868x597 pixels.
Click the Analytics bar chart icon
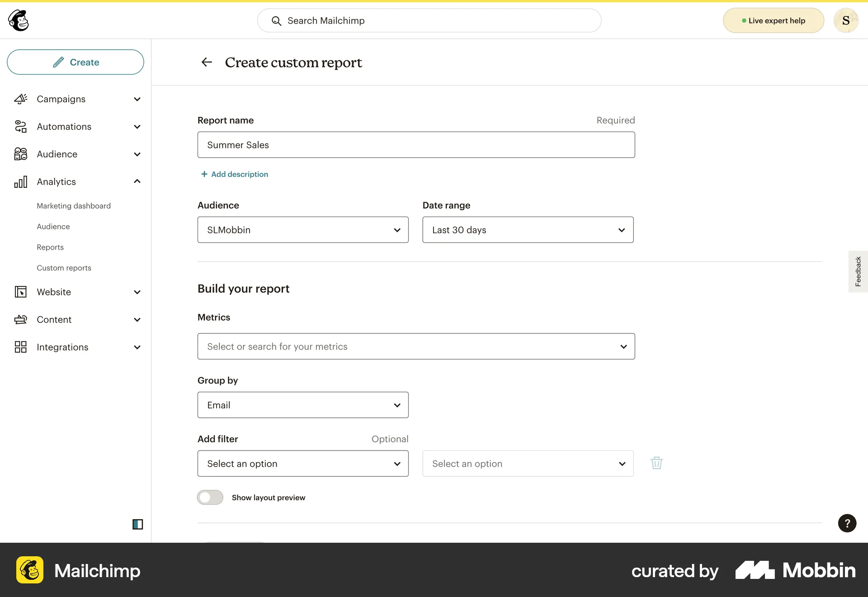pyautogui.click(x=21, y=182)
